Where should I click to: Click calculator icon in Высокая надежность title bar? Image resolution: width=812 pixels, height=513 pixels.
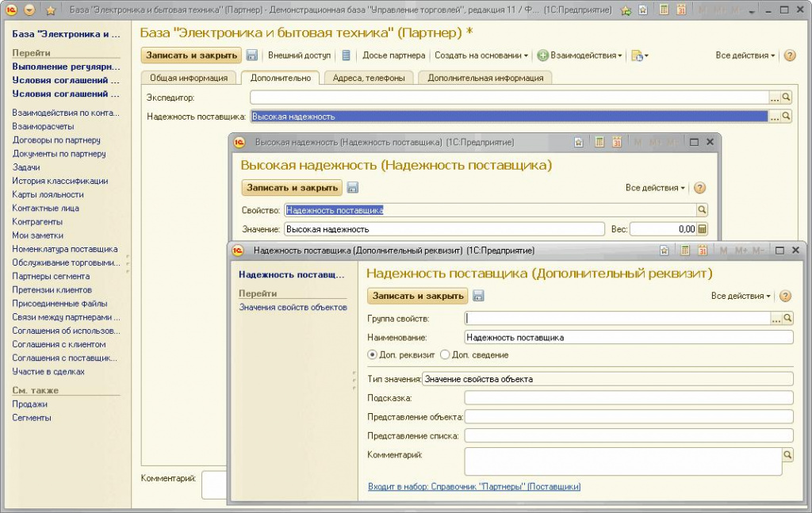(599, 142)
